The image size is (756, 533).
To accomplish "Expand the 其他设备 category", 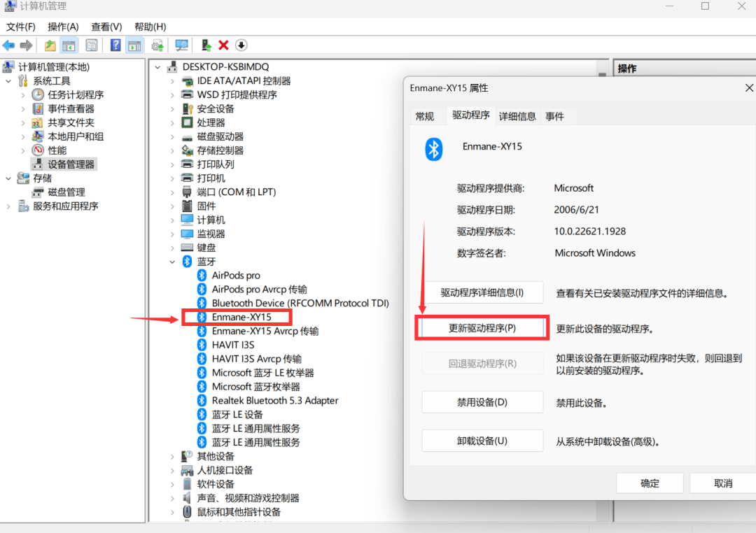I will click(x=173, y=455).
